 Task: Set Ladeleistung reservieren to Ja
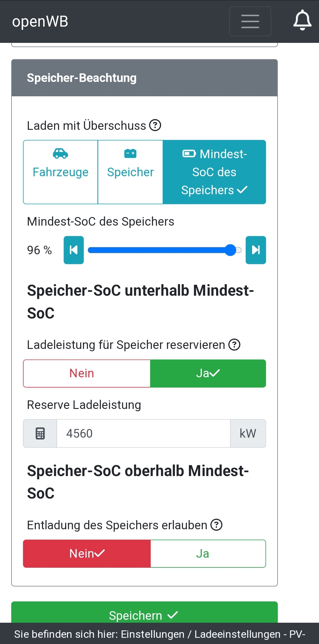(x=208, y=373)
